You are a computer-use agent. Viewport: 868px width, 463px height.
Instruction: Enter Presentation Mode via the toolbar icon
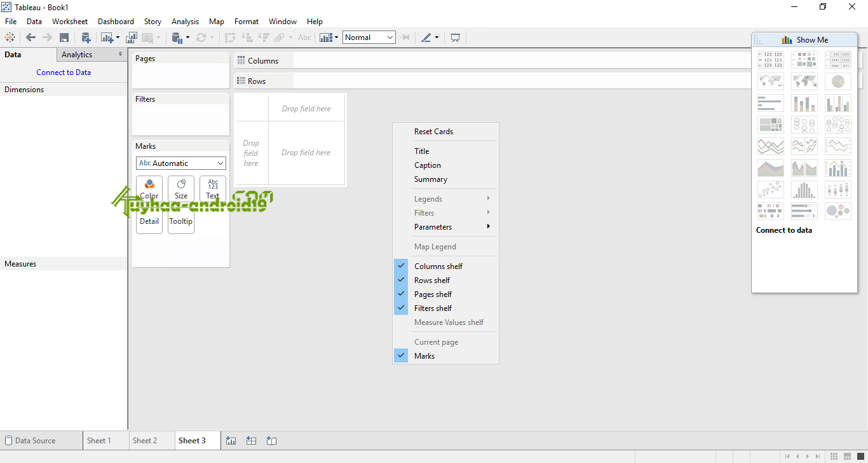pos(456,38)
